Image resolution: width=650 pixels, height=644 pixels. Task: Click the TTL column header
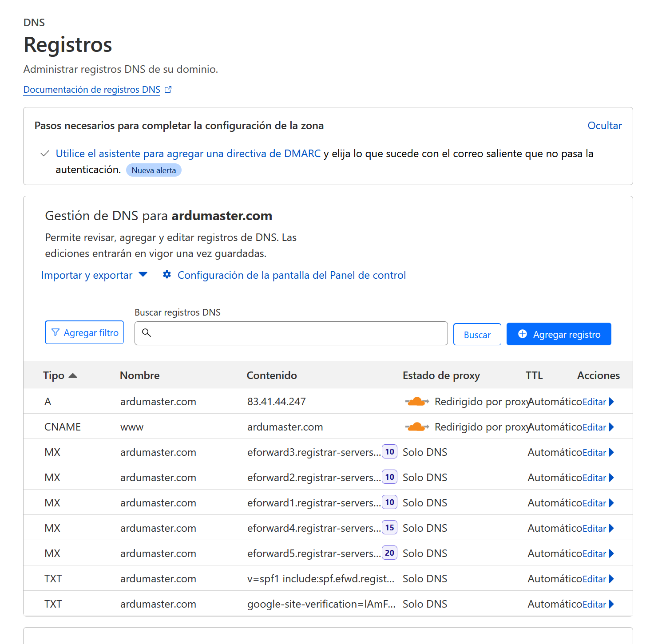pos(534,375)
